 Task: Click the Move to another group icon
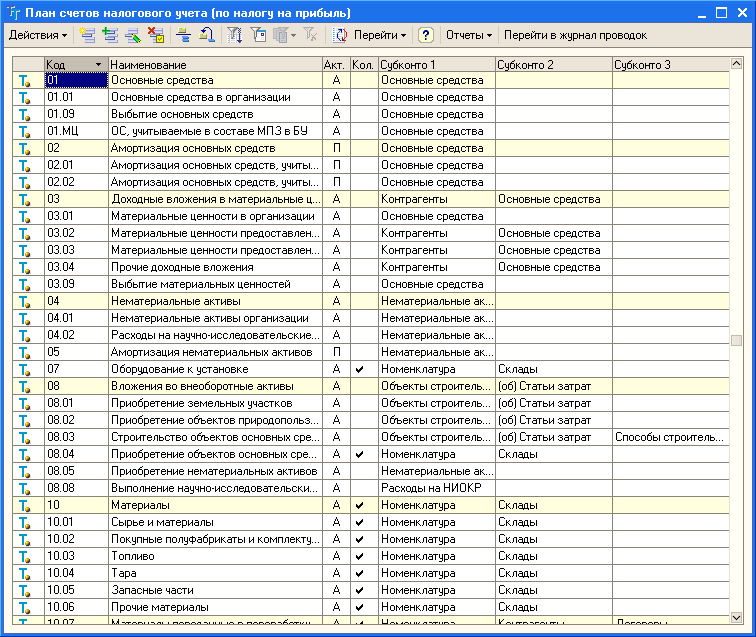pyautogui.click(x=207, y=35)
